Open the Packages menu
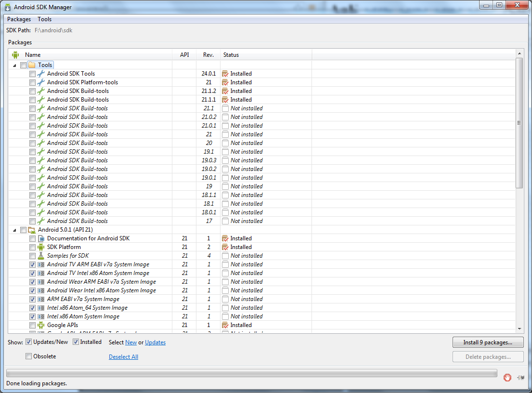This screenshot has width=532, height=393. (19, 19)
